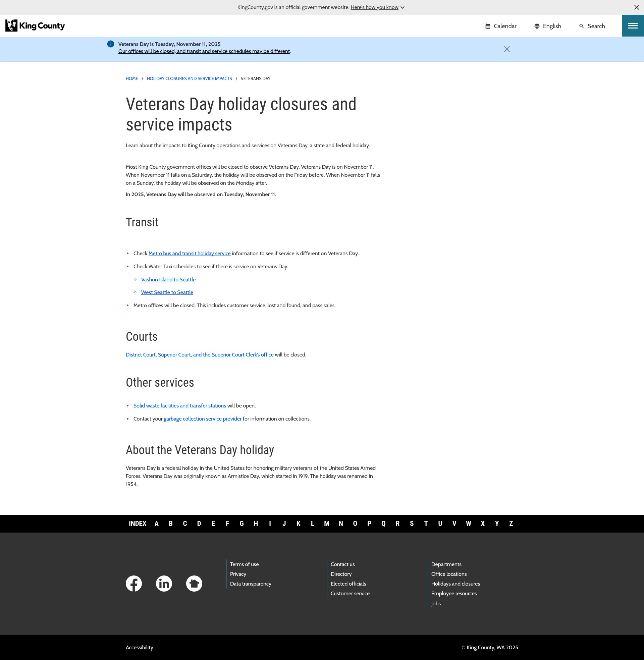This screenshot has height=660, width=644.
Task: Open West Seattle to Seattle schedule
Action: pos(167,292)
